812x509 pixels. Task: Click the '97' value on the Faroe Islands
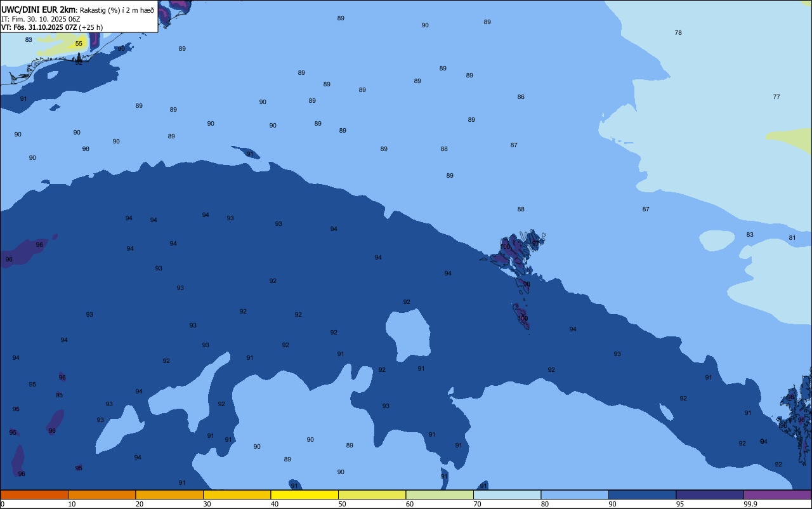coord(535,243)
